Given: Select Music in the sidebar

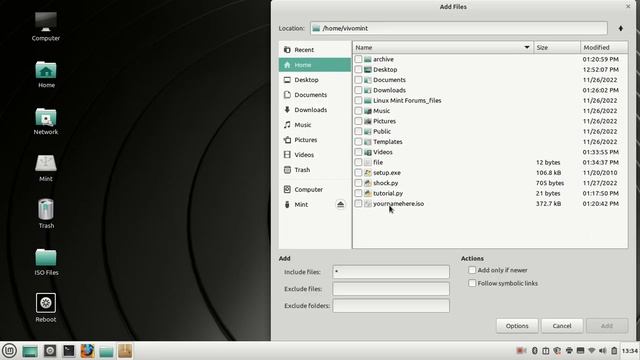Looking at the screenshot, I should pos(315,125).
